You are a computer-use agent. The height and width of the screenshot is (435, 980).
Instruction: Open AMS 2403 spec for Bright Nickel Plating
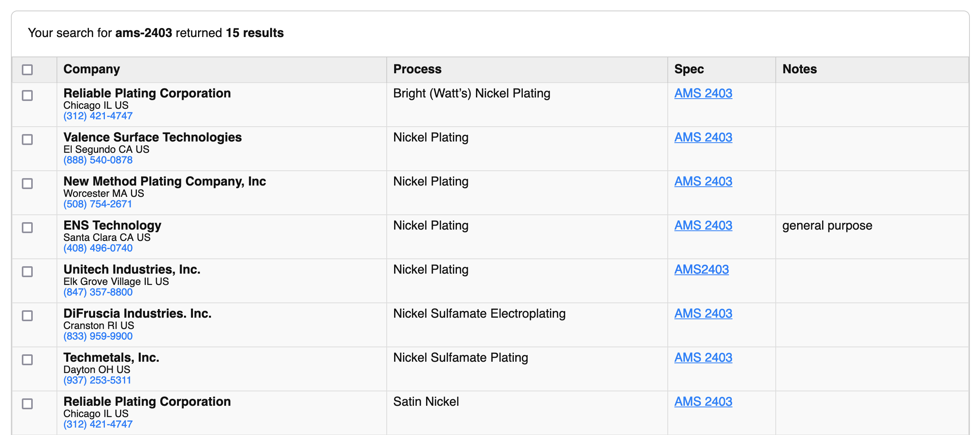click(x=703, y=94)
